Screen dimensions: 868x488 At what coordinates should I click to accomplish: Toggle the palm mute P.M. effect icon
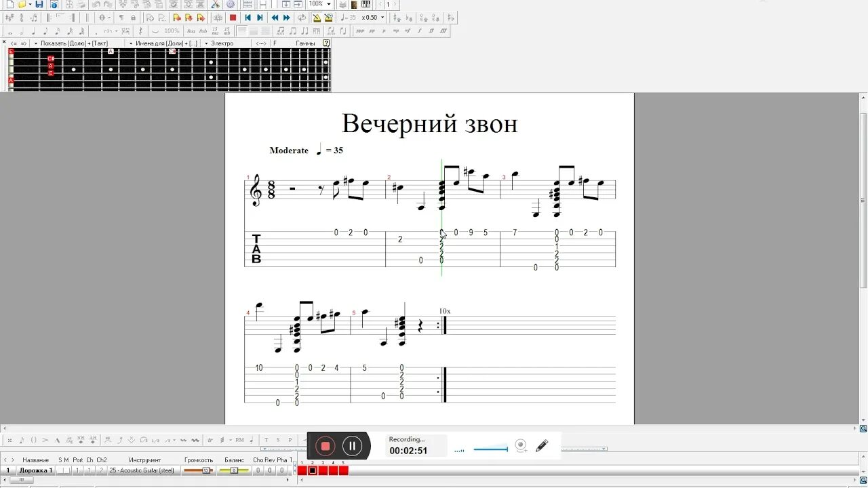coord(239,440)
